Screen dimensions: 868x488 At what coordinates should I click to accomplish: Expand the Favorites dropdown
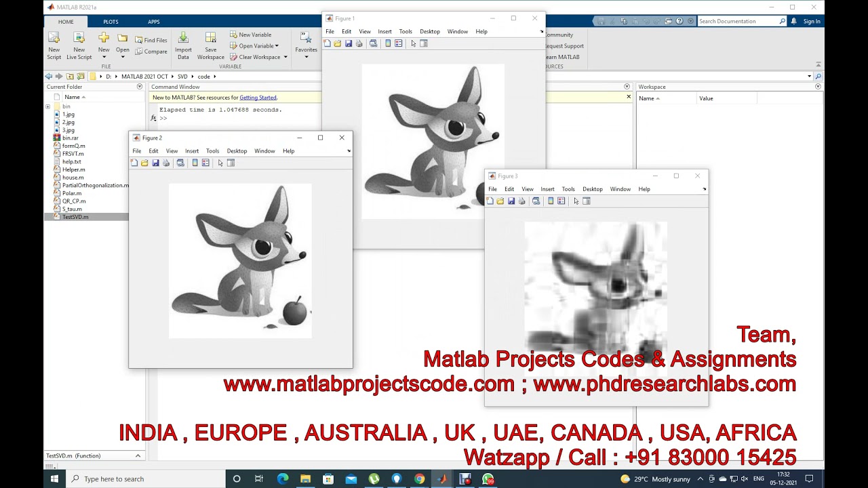[306, 56]
